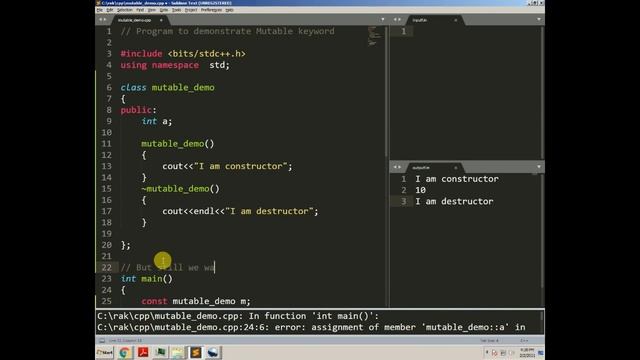Click 'I am destructor' in outputf.in
Screen dimensions: 640x360
click(x=454, y=202)
